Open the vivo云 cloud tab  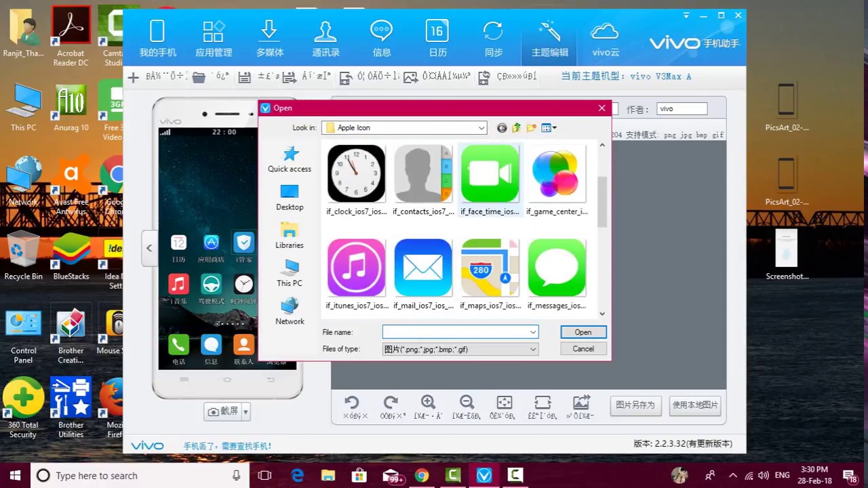coord(605,38)
